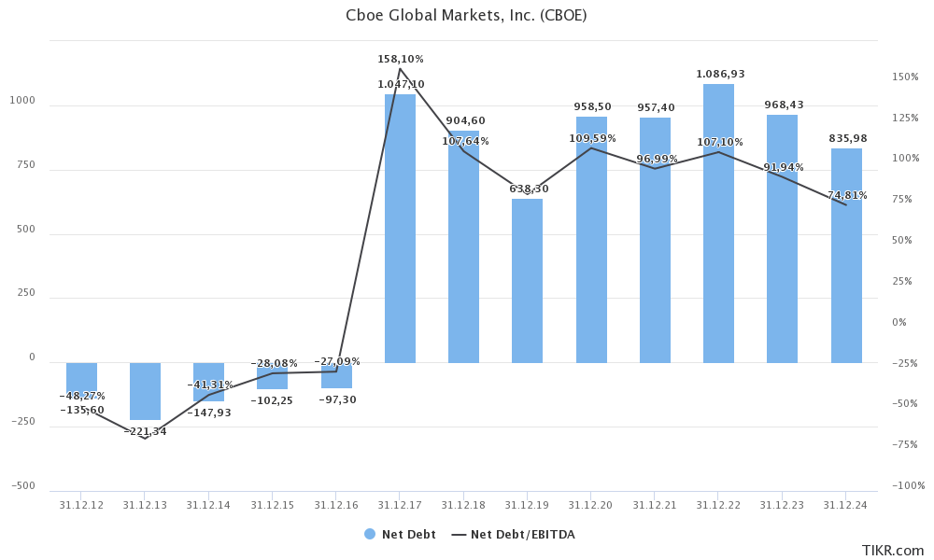
Task: Click the −147,93 value label
Action: pyautogui.click(x=209, y=413)
